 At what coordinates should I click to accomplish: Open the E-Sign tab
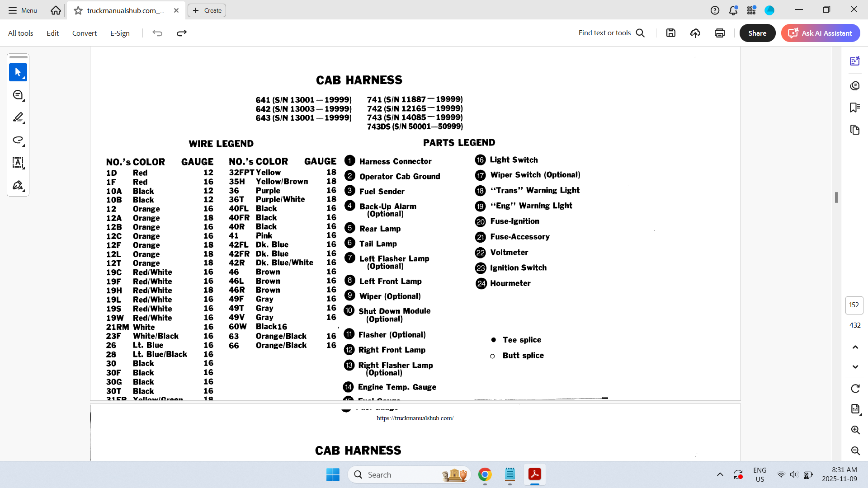(120, 33)
